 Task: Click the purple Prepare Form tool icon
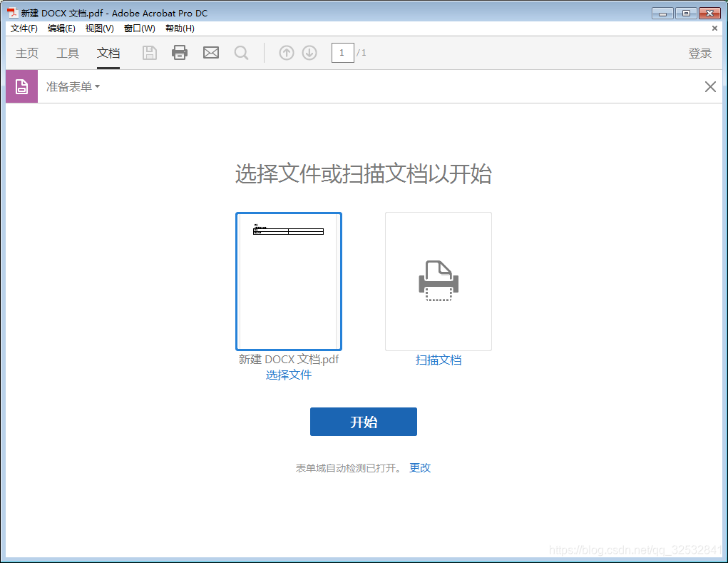[22, 86]
